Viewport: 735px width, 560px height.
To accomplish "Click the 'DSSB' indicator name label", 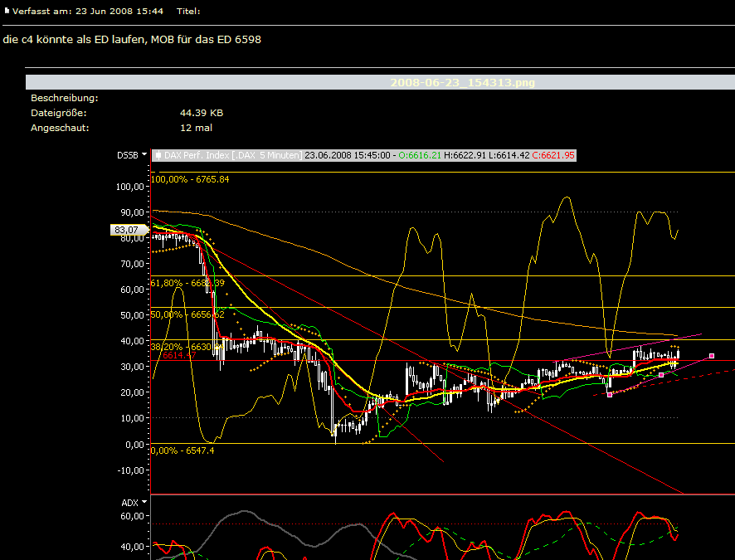I will pos(128,155).
